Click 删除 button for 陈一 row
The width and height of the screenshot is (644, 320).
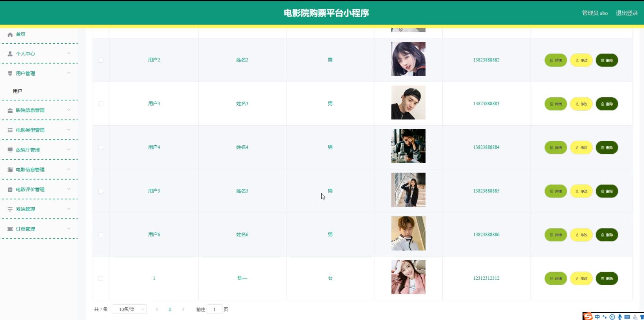pos(607,279)
